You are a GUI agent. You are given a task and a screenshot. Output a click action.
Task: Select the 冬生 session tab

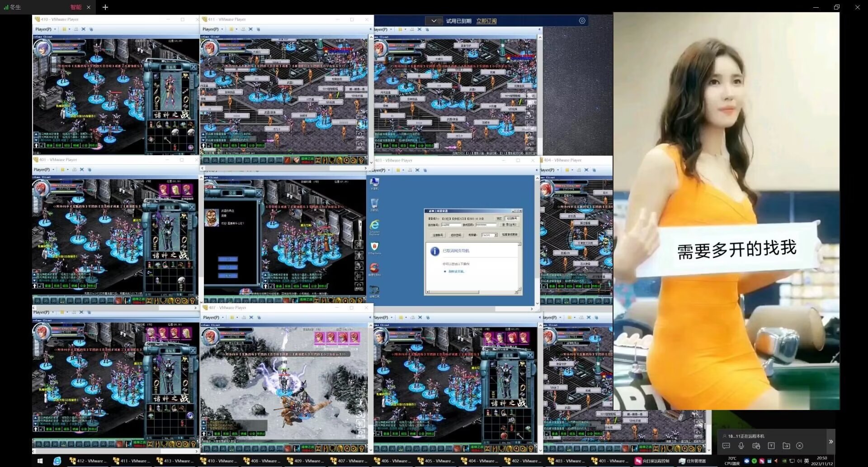coord(47,7)
